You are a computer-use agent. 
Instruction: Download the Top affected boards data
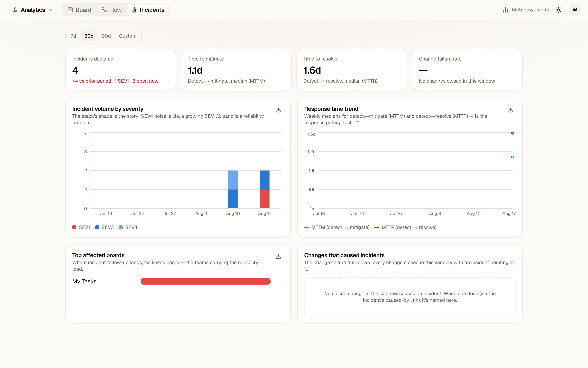pyautogui.click(x=278, y=257)
